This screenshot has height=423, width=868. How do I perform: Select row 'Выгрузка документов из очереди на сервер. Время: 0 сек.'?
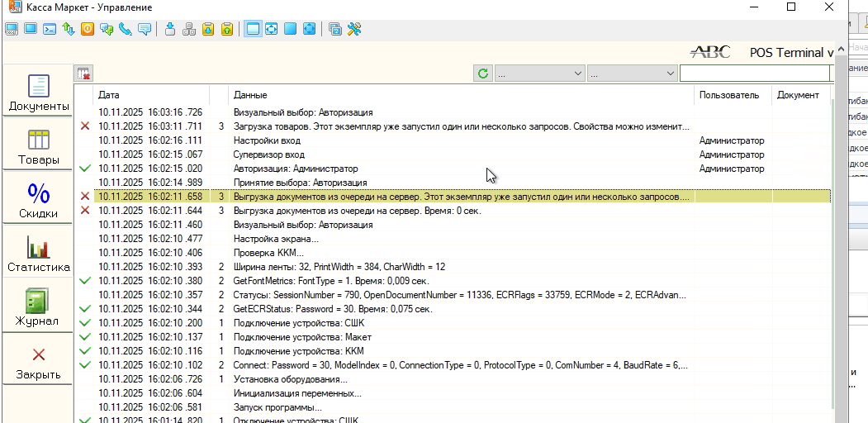tap(453, 211)
